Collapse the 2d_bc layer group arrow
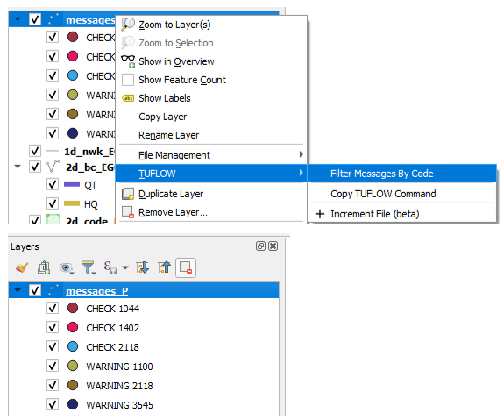Image resolution: width=504 pixels, height=420 pixels. click(x=18, y=167)
